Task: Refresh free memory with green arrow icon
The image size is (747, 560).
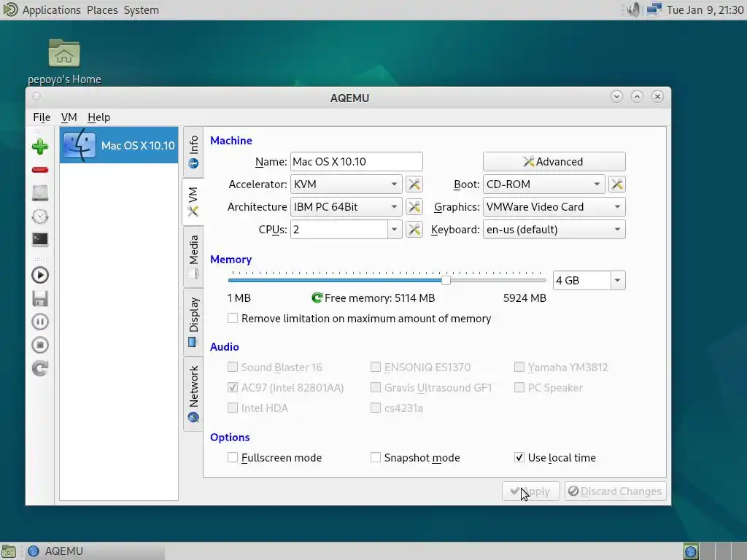Action: pos(317,298)
